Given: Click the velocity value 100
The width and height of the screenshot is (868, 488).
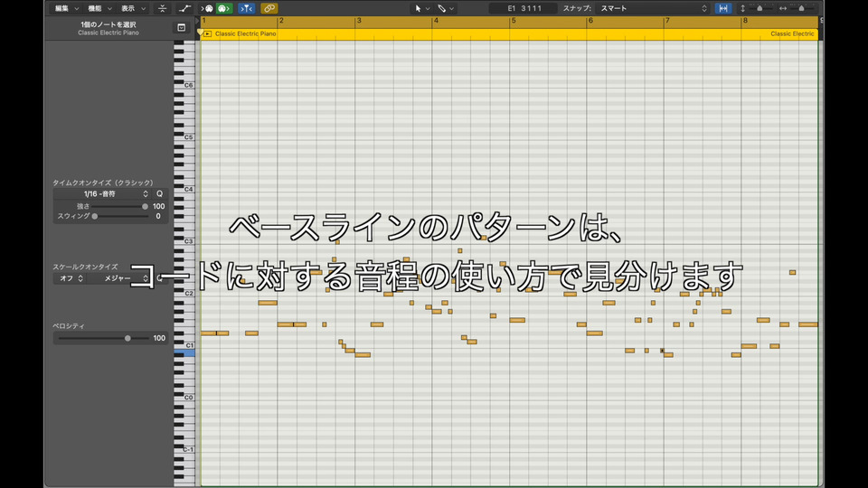Looking at the screenshot, I should pyautogui.click(x=159, y=338).
